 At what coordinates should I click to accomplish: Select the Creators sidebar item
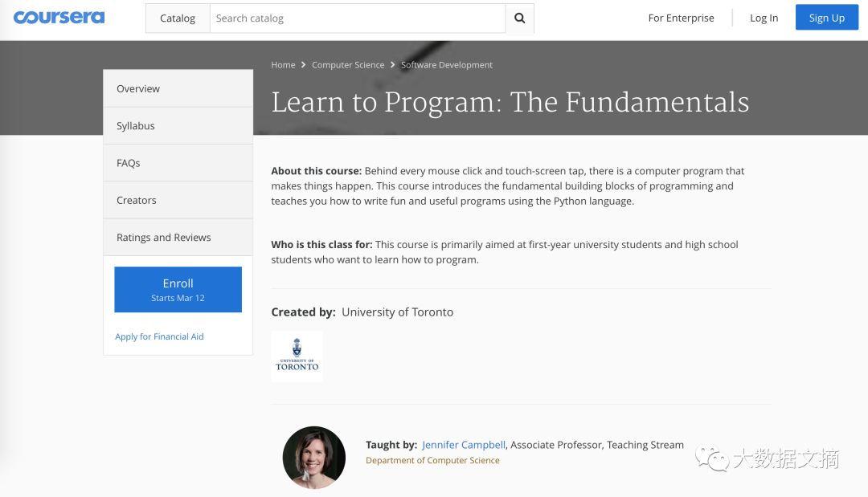tap(178, 200)
